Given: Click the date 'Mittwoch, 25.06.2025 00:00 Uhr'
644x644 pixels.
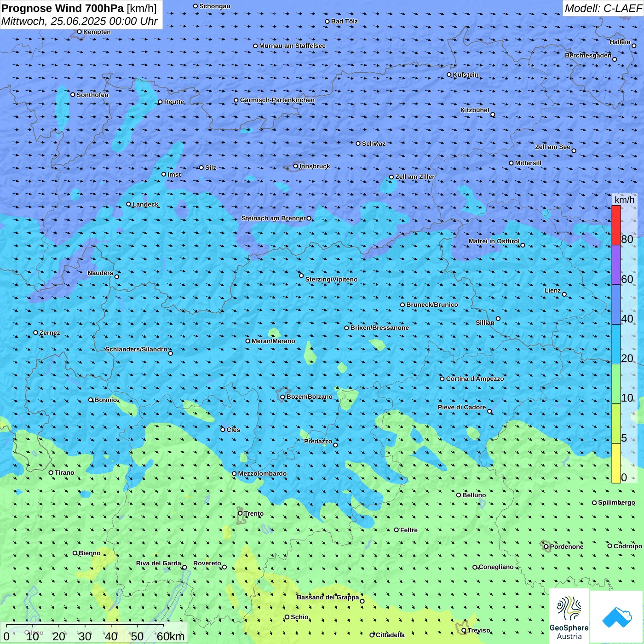Looking at the screenshot, I should pyautogui.click(x=80, y=21).
